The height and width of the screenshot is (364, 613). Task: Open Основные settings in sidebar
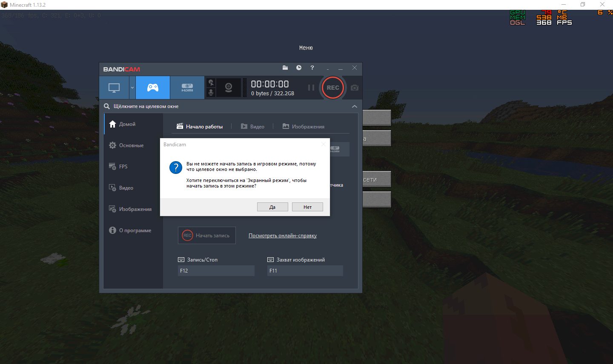pyautogui.click(x=133, y=145)
